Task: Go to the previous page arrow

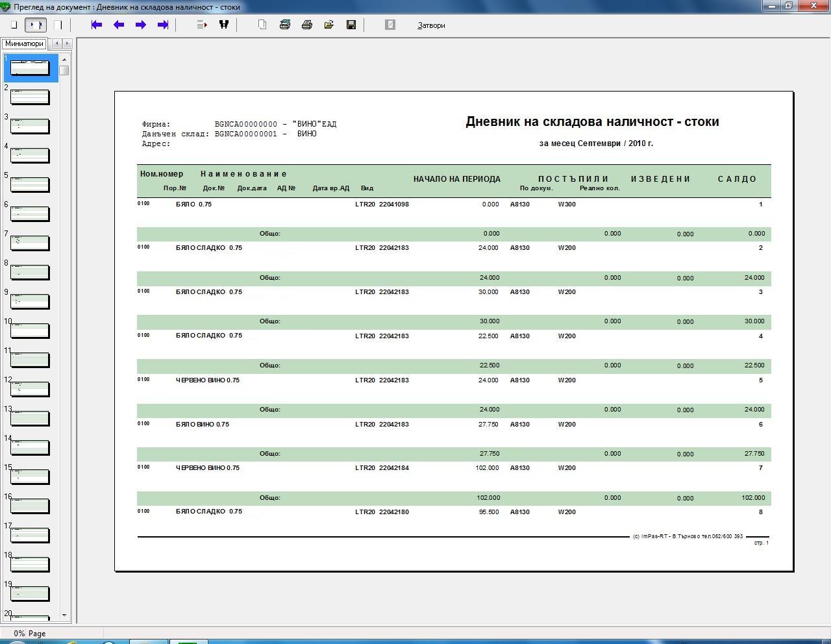Action: click(x=119, y=25)
